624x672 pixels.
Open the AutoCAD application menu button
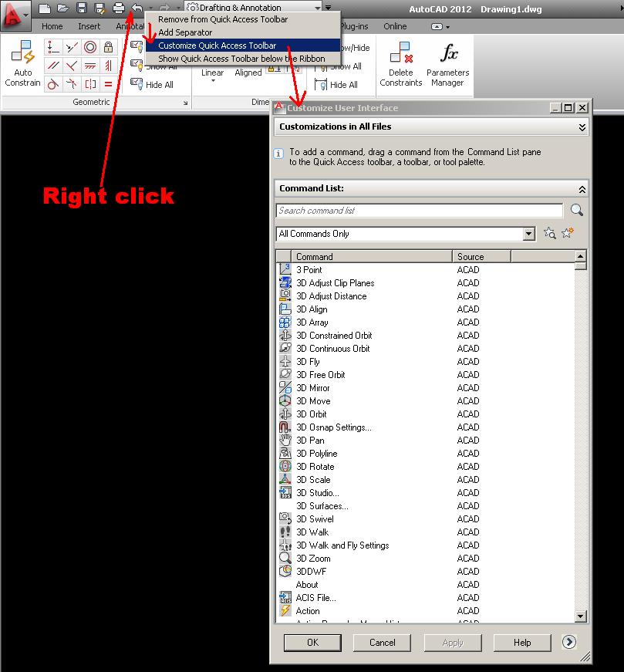15,15
